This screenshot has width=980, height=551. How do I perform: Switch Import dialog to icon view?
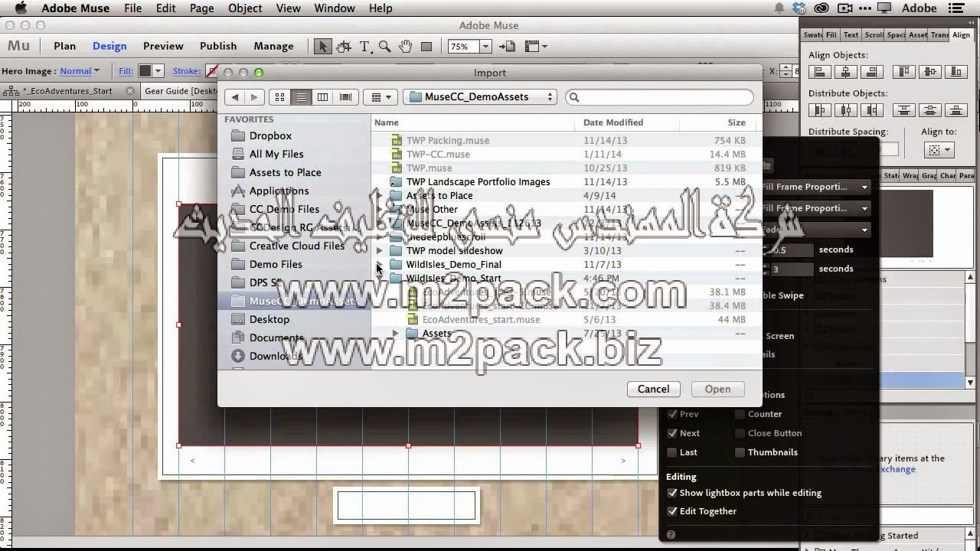coord(279,97)
